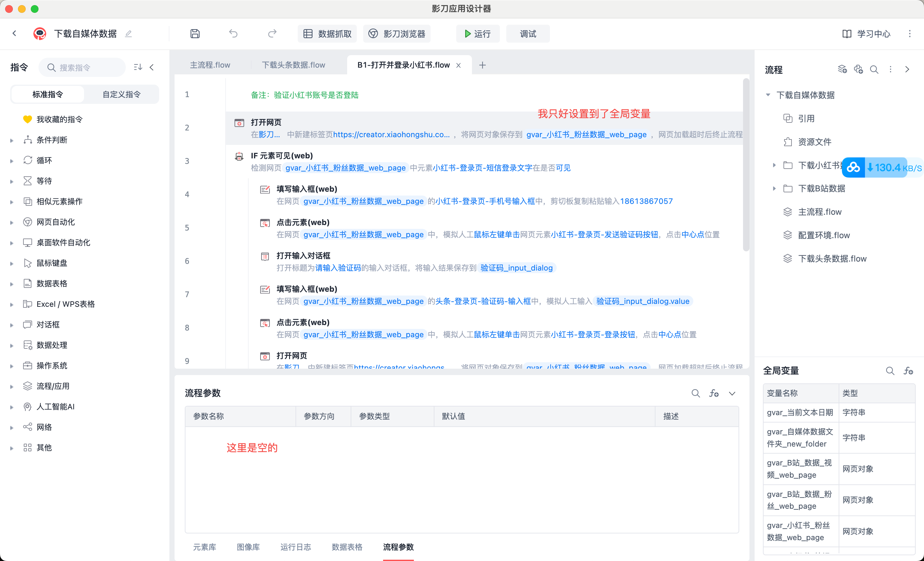Search flows using the 流程 panel magnifier
The image size is (924, 561).
click(874, 70)
